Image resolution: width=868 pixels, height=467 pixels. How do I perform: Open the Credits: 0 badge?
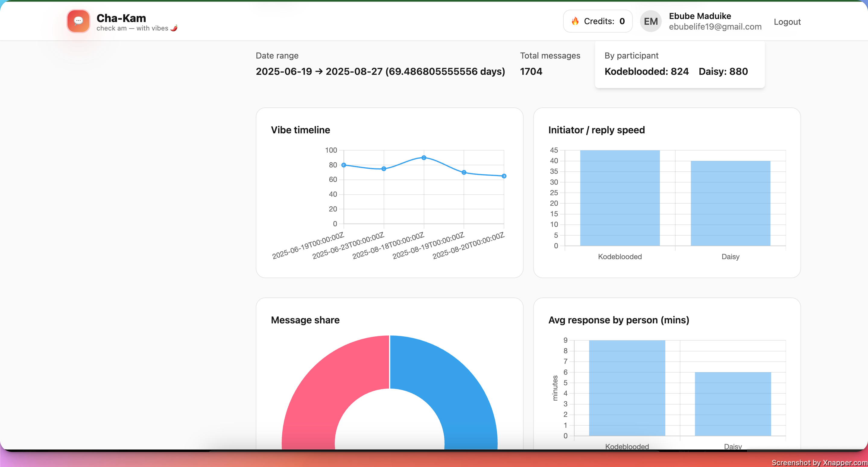click(597, 21)
